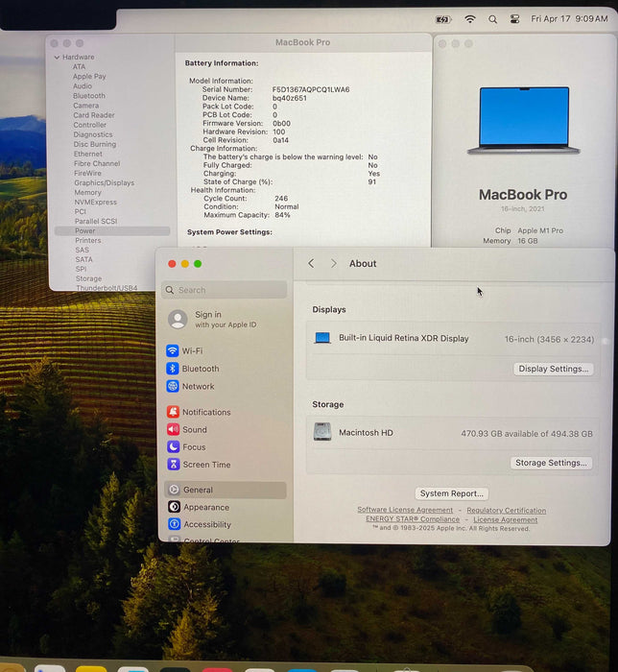The width and height of the screenshot is (618, 672).
Task: Select the Notifications bell icon in the sidebar
Action: [x=173, y=412]
